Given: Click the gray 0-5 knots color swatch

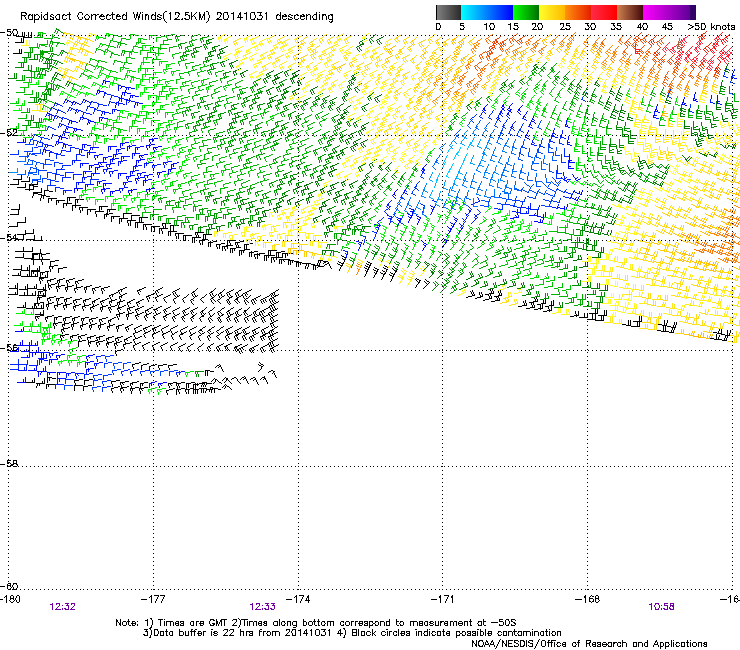Looking at the screenshot, I should [x=448, y=12].
